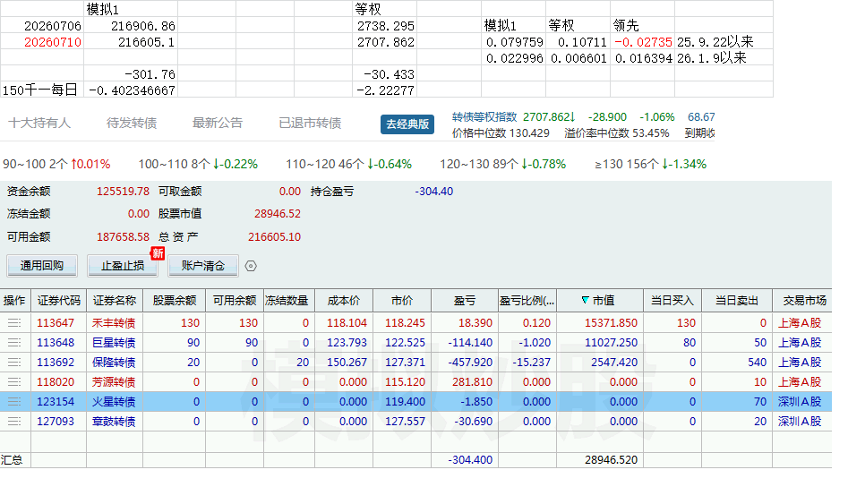Click the name 巨星转债
The width and height of the screenshot is (848, 504).
[x=114, y=342]
